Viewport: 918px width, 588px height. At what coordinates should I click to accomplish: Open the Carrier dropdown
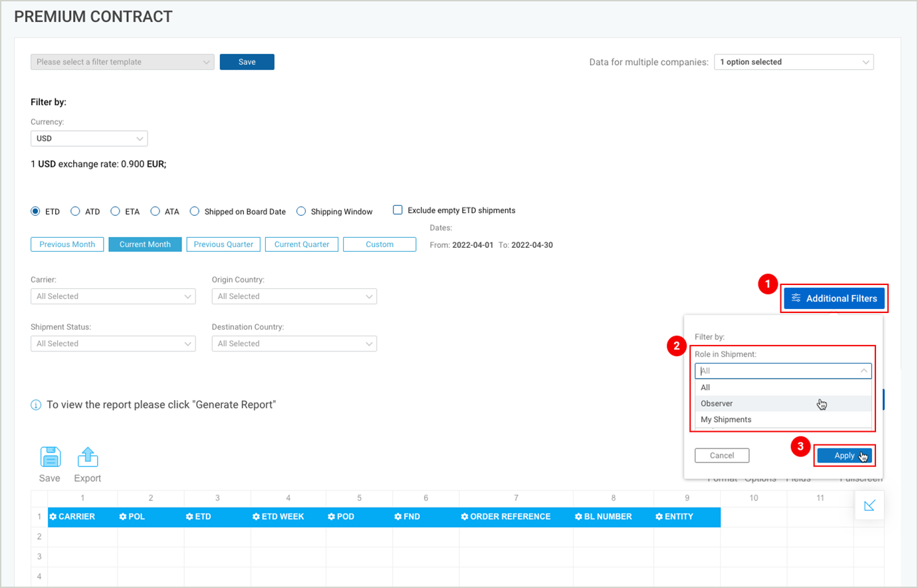(113, 296)
